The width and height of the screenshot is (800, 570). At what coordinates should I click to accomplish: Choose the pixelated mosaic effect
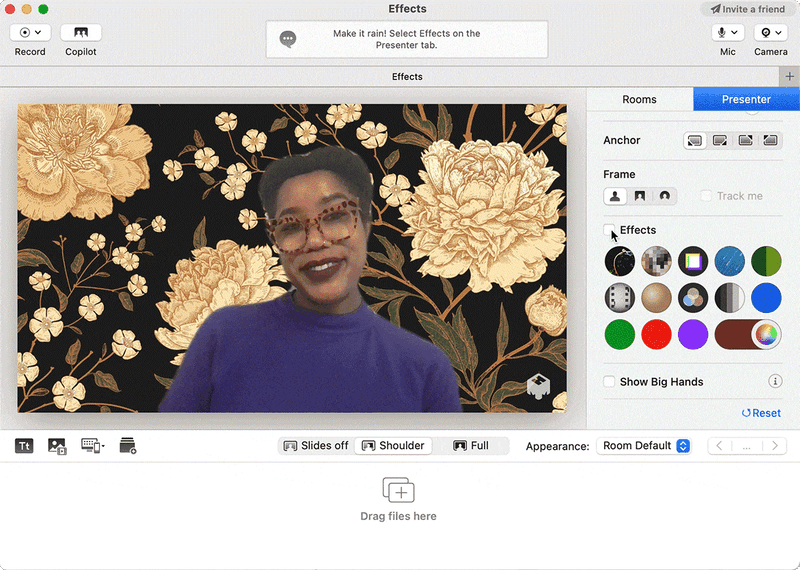pyautogui.click(x=656, y=261)
